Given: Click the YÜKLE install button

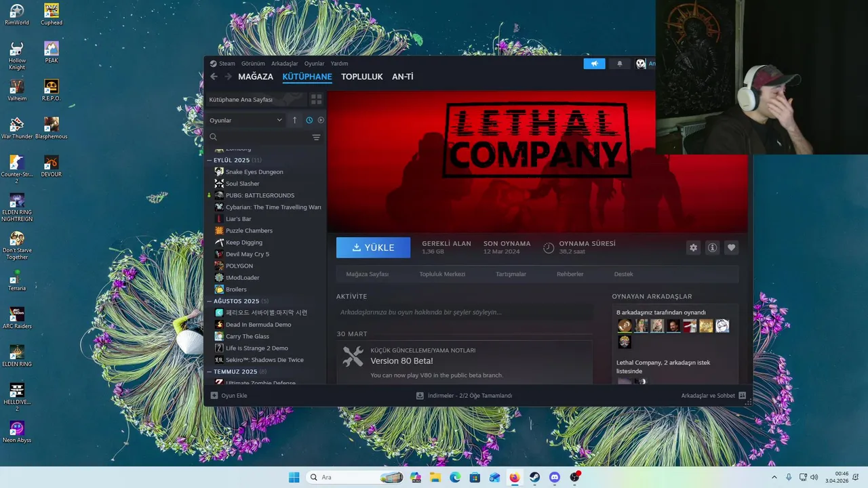Looking at the screenshot, I should 373,247.
